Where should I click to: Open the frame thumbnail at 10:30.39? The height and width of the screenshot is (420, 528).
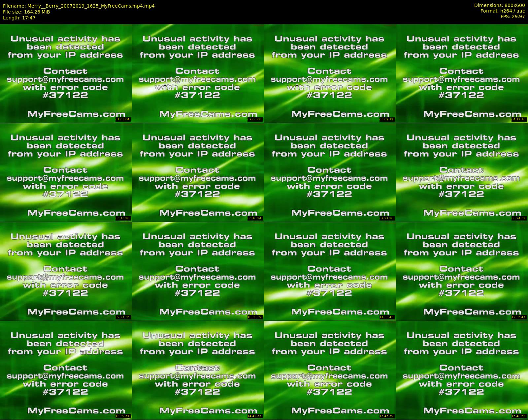pos(198,271)
